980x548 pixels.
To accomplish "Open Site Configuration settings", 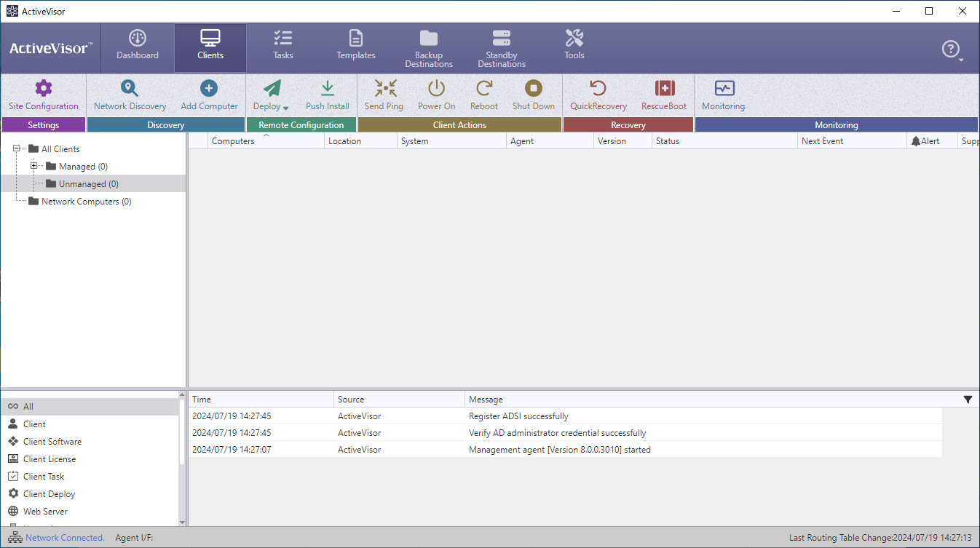I will tap(44, 95).
